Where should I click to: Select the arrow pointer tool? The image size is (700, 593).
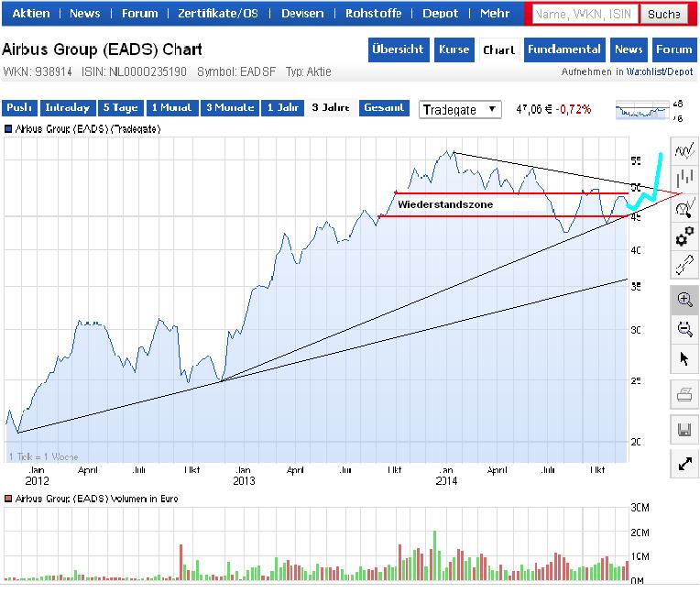[x=684, y=358]
